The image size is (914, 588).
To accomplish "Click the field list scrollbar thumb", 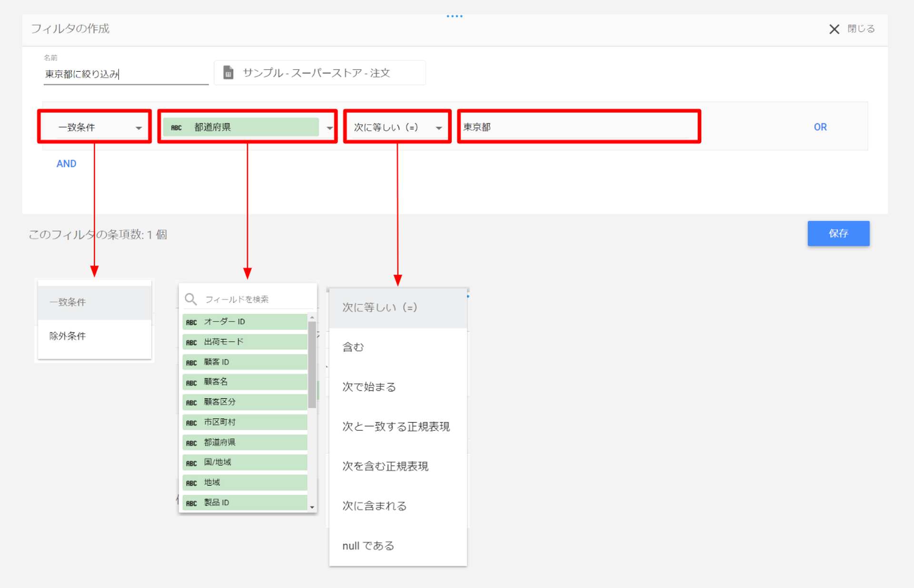I will pos(312,365).
